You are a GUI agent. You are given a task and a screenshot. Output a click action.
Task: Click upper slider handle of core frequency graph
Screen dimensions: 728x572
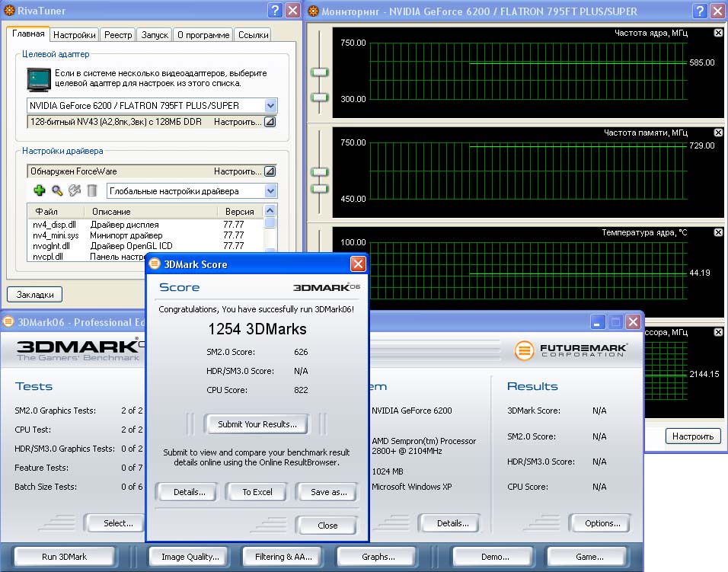point(319,72)
